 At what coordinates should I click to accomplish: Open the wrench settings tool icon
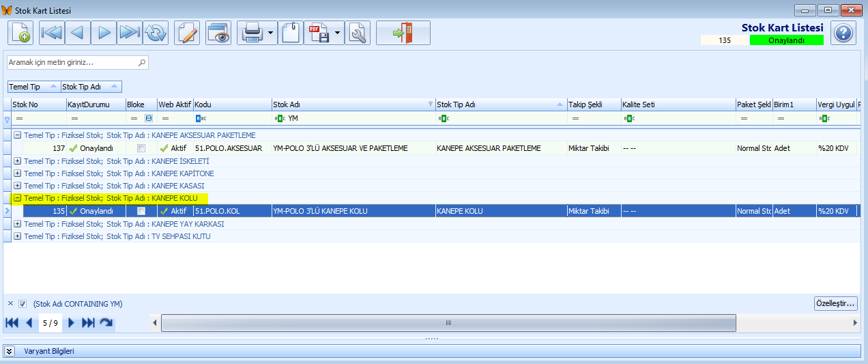point(357,33)
